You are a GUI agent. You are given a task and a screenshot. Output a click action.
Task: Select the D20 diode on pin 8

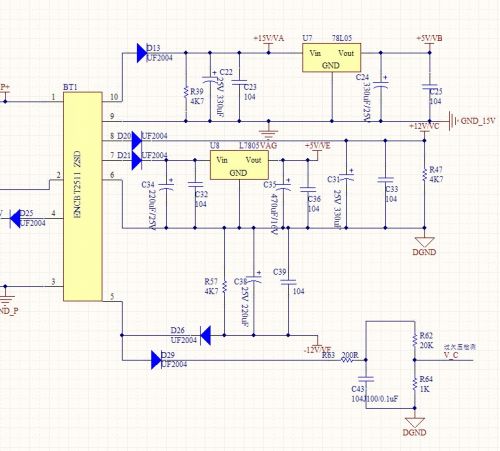coord(137,141)
